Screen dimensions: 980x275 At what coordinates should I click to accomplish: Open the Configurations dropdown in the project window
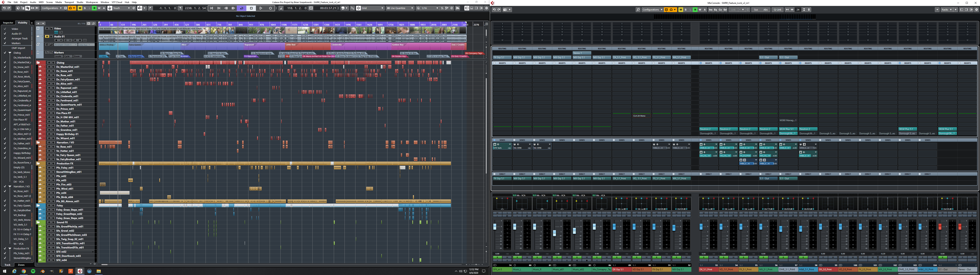pos(52,8)
